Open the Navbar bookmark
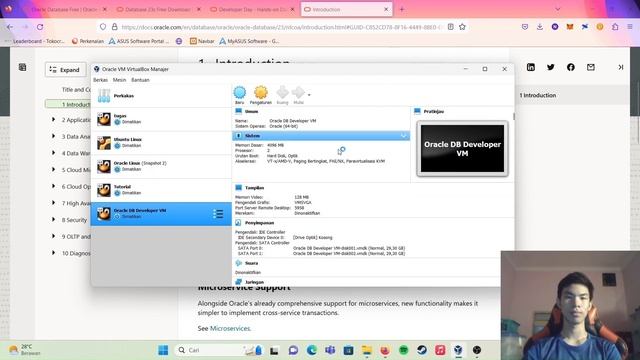The width and height of the screenshot is (640, 360). point(202,41)
